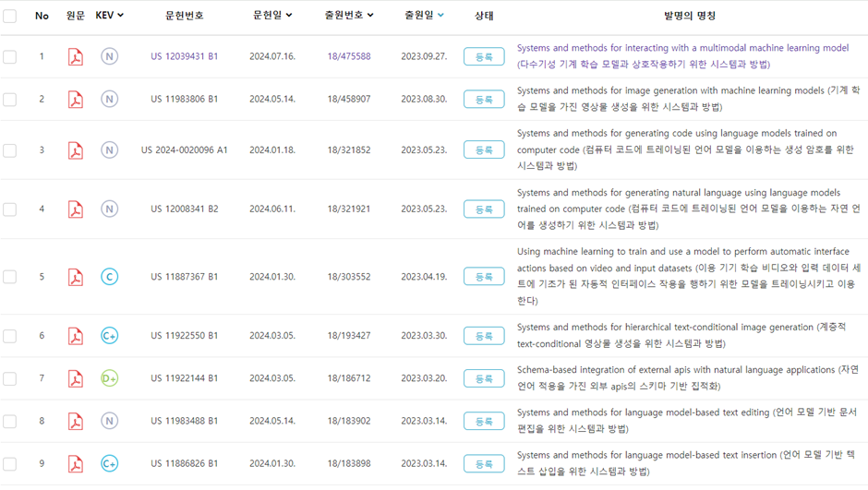Open application number 18/475588 link
The width and height of the screenshot is (868, 490).
349,56
